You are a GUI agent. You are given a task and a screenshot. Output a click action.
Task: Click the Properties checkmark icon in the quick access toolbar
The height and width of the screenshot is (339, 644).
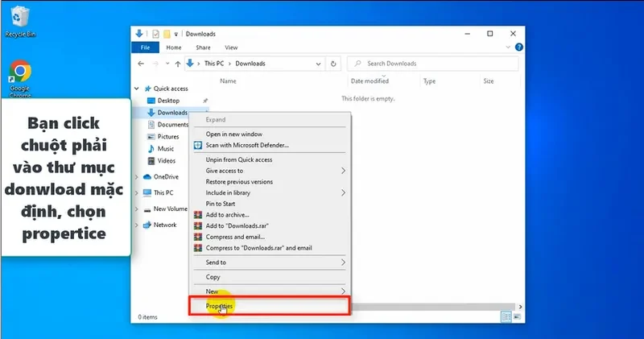[x=155, y=34]
